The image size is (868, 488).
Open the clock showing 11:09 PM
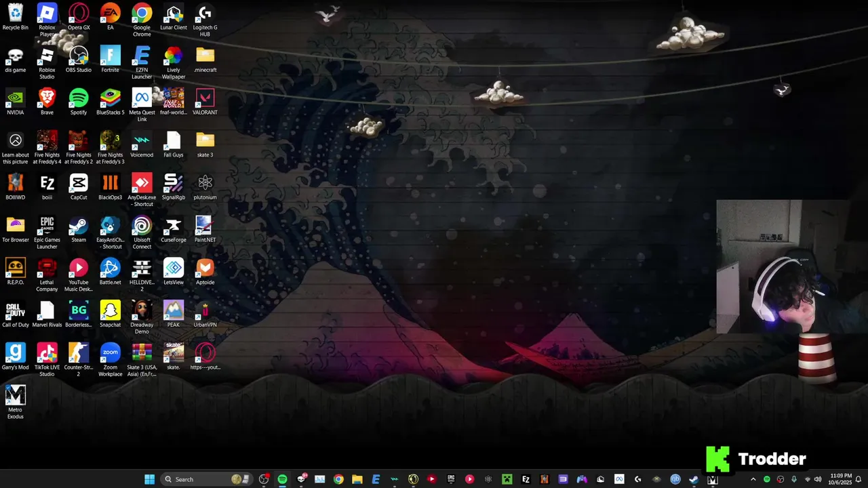pos(839,479)
